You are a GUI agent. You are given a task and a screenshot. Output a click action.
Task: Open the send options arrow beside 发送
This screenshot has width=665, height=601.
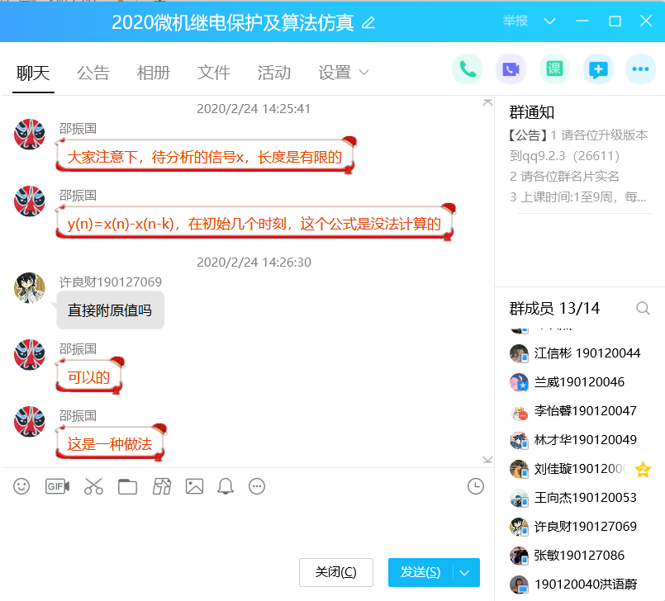[465, 572]
